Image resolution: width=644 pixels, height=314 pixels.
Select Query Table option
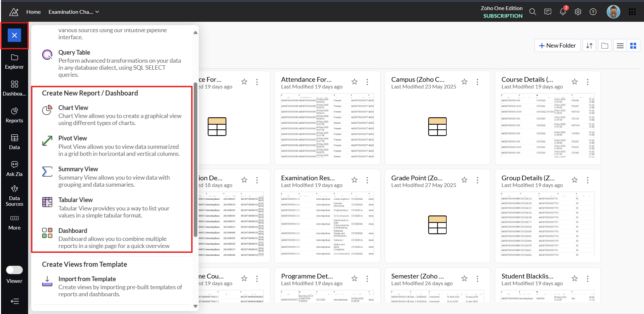(x=112, y=63)
